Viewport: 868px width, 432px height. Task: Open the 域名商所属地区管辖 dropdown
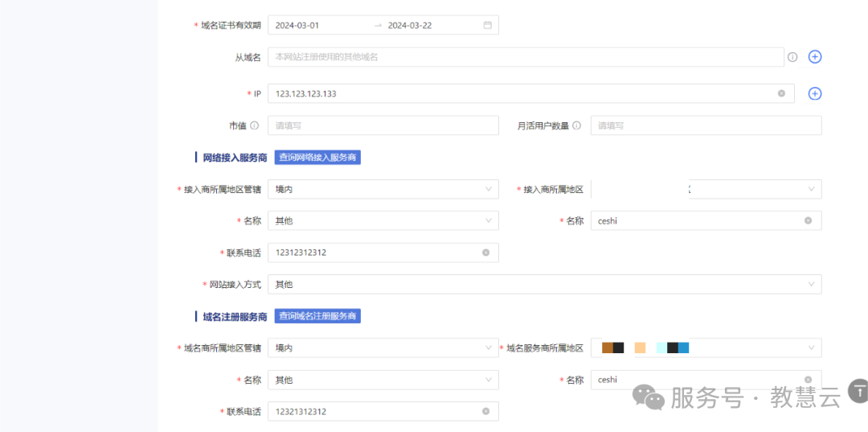[x=383, y=348]
